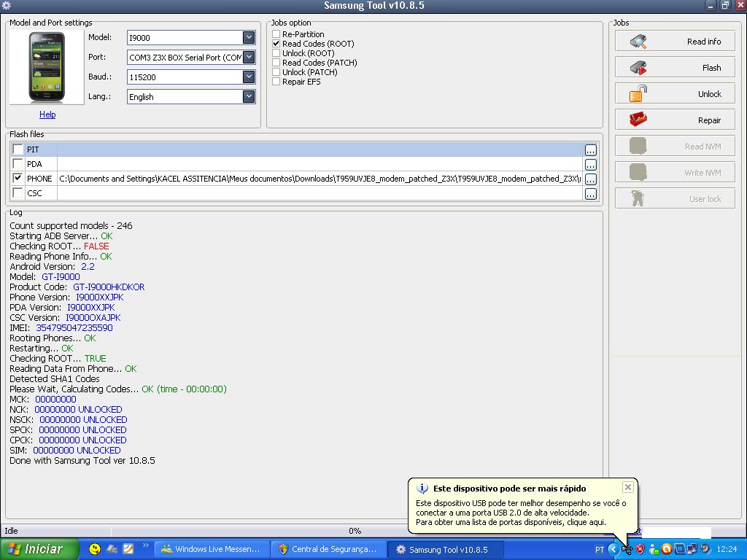The width and height of the screenshot is (747, 560).
Task: Switch to Central de Segurança taskbar item
Action: pyautogui.click(x=329, y=549)
